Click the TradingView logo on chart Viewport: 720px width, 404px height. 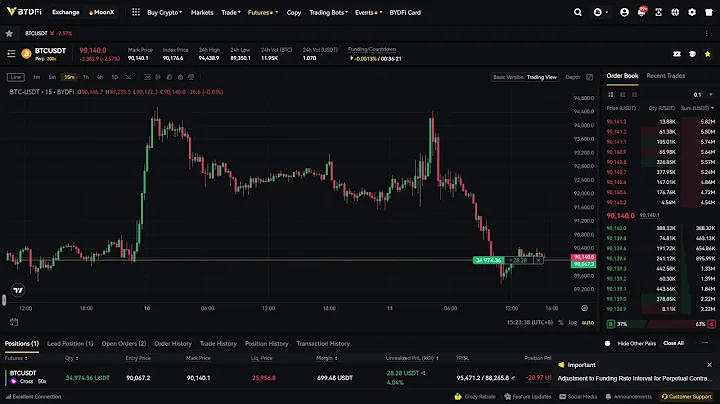click(18, 290)
